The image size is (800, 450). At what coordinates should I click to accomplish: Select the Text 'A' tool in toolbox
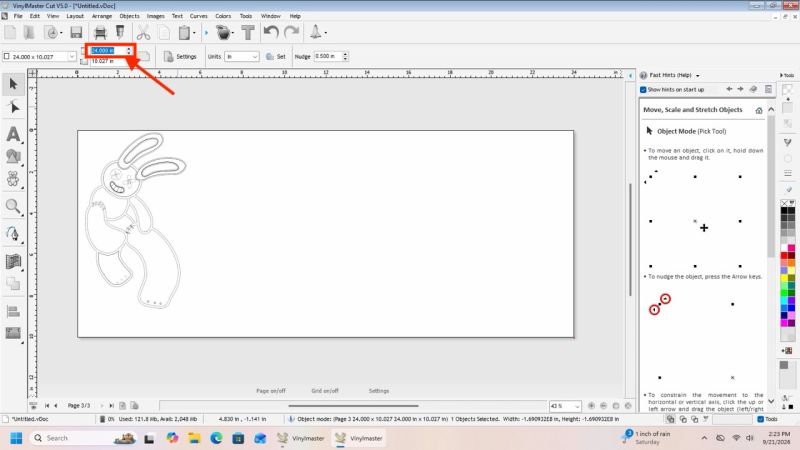[x=13, y=134]
